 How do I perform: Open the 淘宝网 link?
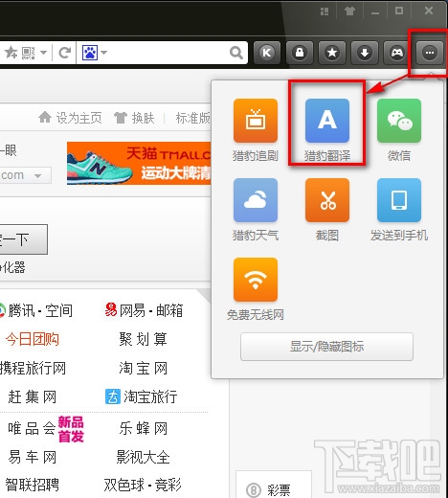143,368
